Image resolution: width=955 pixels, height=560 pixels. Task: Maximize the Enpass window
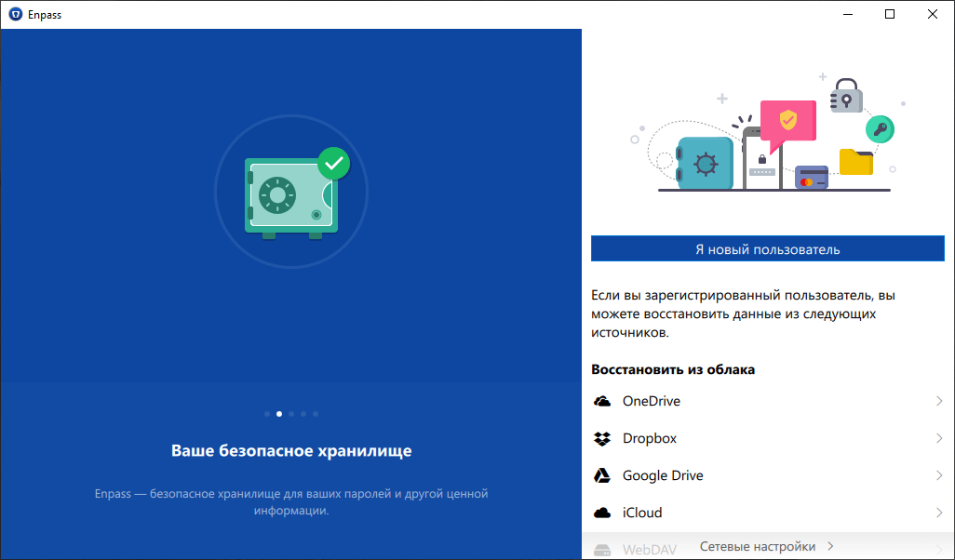(890, 14)
